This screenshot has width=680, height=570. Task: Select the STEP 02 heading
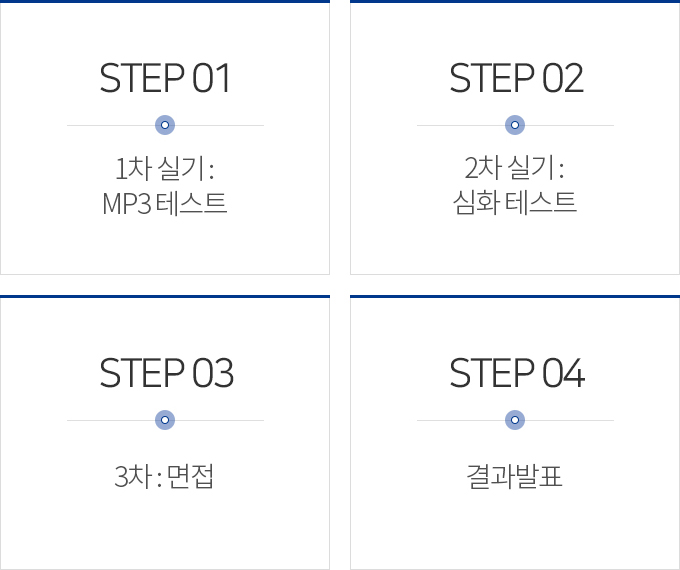point(515,79)
